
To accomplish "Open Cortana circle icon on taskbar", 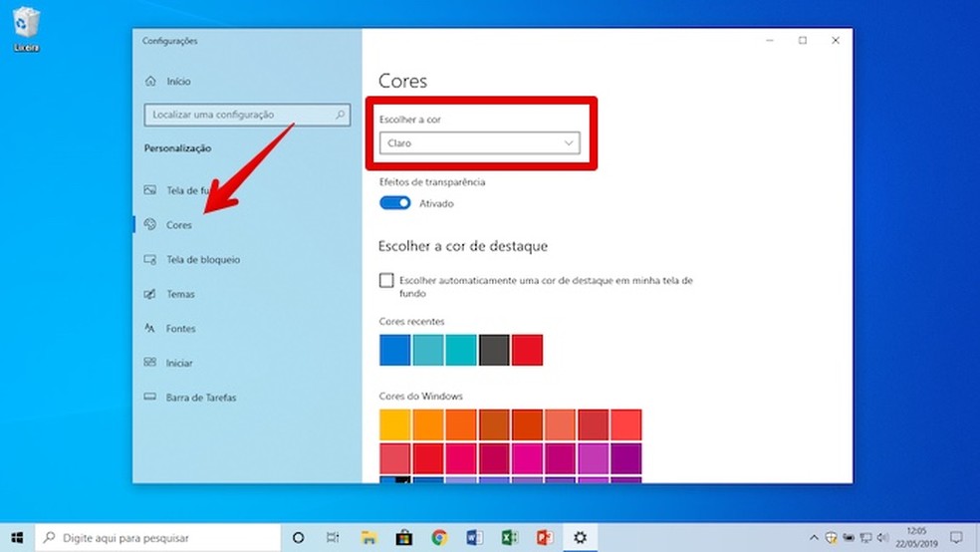I will coord(298,538).
